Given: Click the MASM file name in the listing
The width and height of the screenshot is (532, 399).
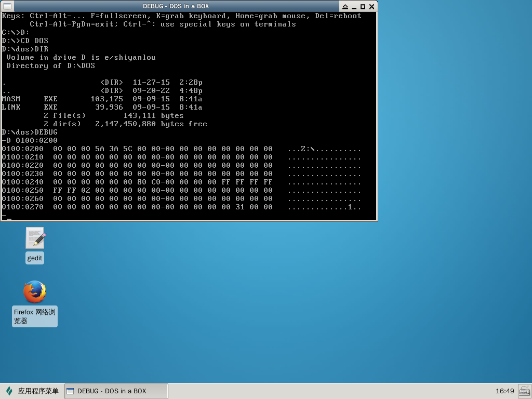Looking at the screenshot, I should (x=11, y=99).
